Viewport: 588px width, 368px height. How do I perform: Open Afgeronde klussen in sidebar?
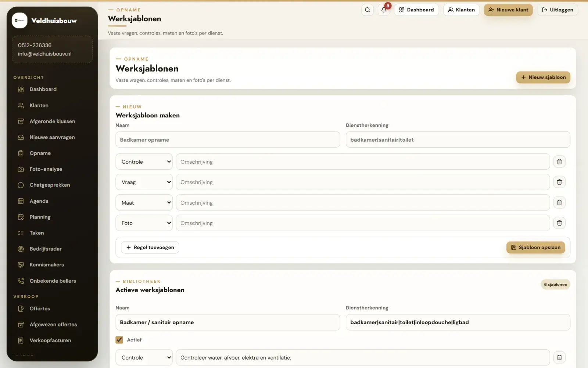pos(52,121)
